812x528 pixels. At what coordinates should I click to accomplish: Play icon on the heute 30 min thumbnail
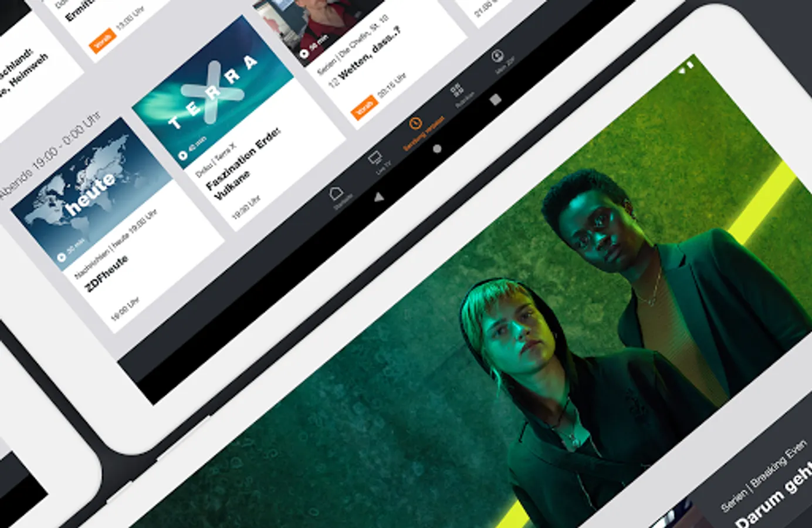[61, 258]
